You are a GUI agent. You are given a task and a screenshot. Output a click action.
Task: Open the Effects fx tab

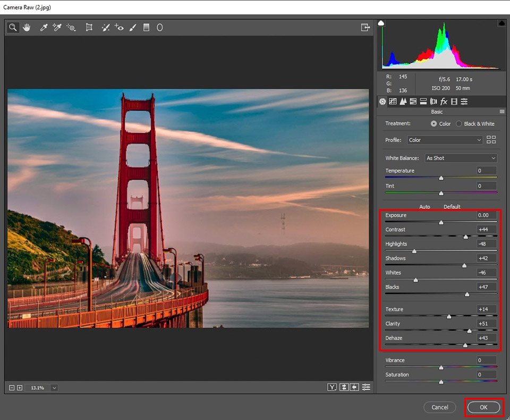click(x=444, y=102)
